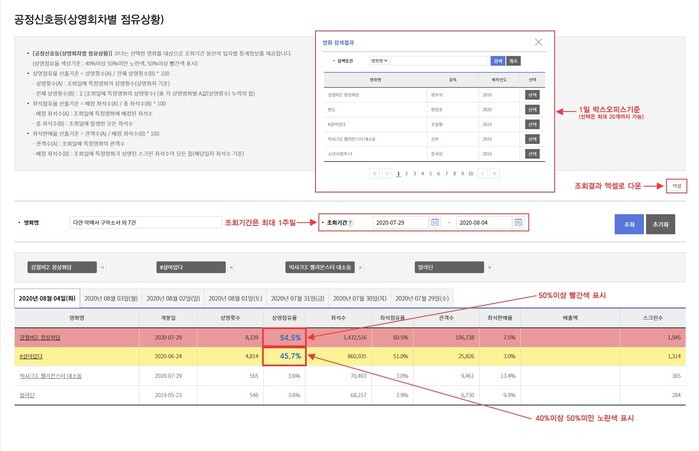This screenshot has height=451, width=699.
Task: Click the 영화명 movie name field
Action: click(x=145, y=222)
